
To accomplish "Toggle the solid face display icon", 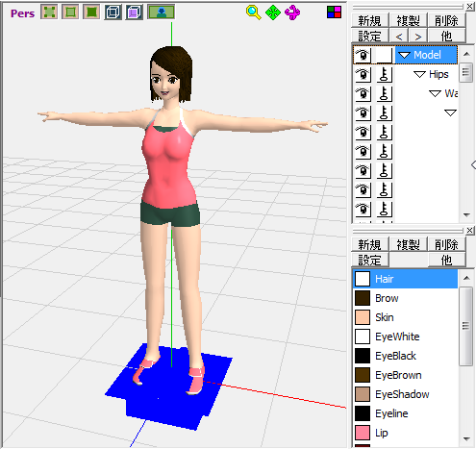I will pyautogui.click(x=91, y=12).
